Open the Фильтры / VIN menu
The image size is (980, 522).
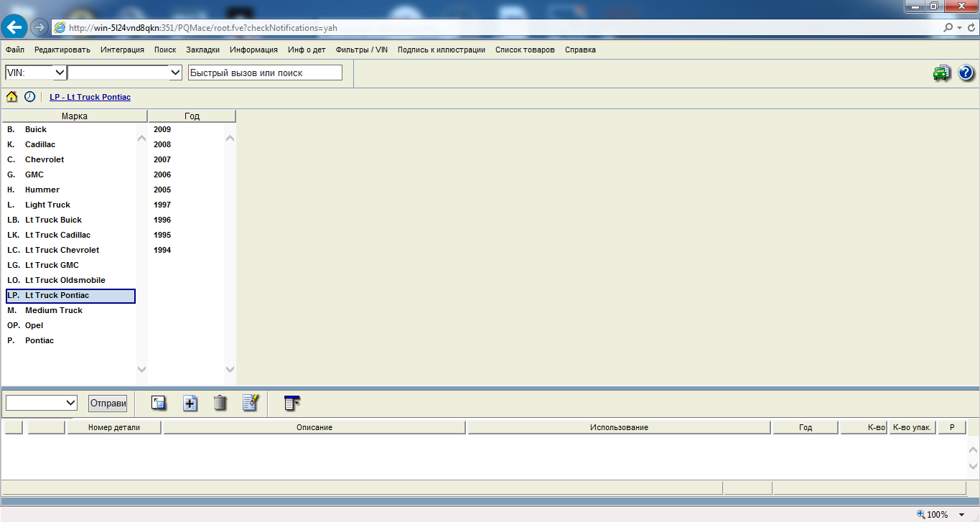[362, 50]
